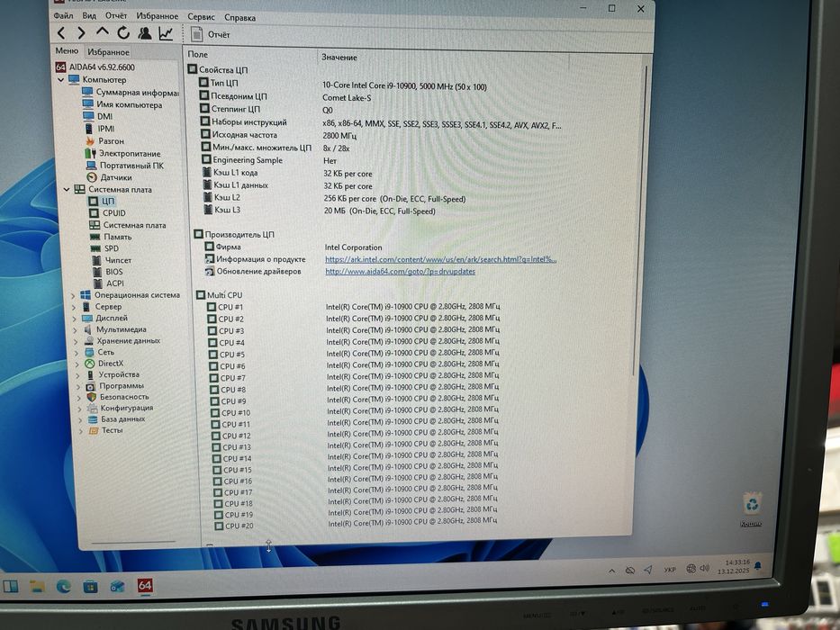Select AIDA64 v6.92.6600 root item
The height and width of the screenshot is (630, 840).
pyautogui.click(x=95, y=67)
